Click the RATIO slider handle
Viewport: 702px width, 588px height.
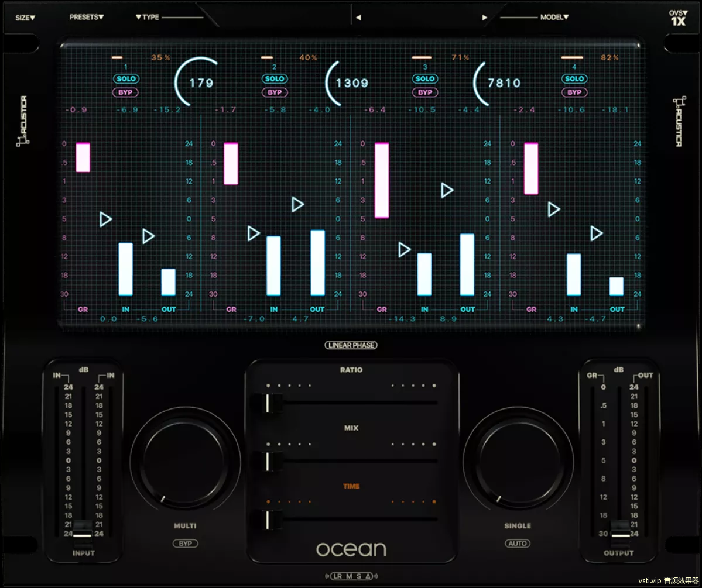[268, 403]
